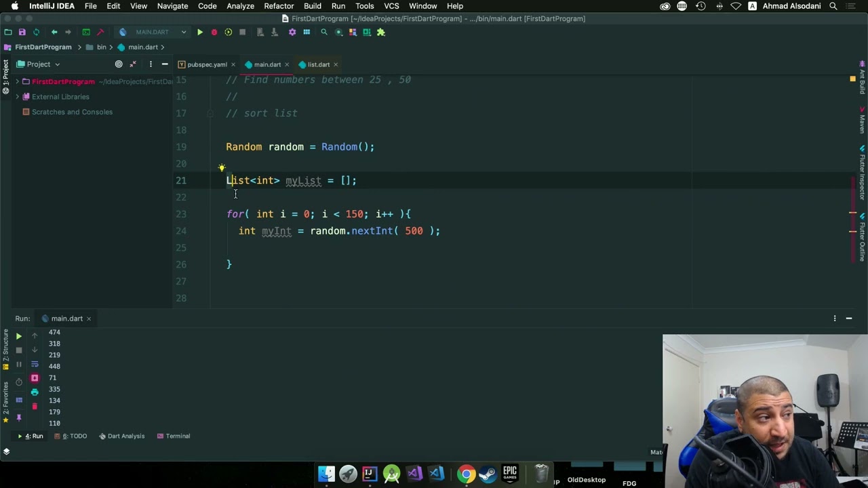The width and height of the screenshot is (868, 488).
Task: Click the red Debug bug icon
Action: (x=214, y=32)
